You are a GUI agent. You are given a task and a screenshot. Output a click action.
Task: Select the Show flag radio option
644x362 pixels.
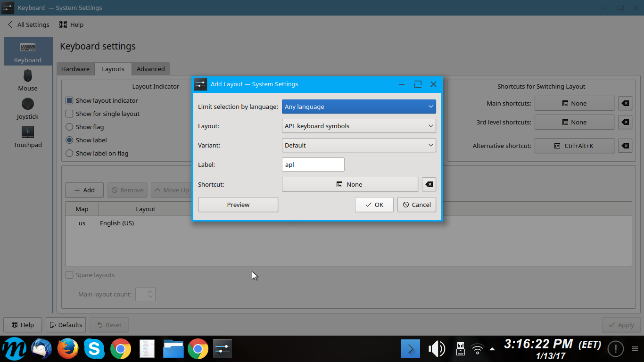click(69, 127)
